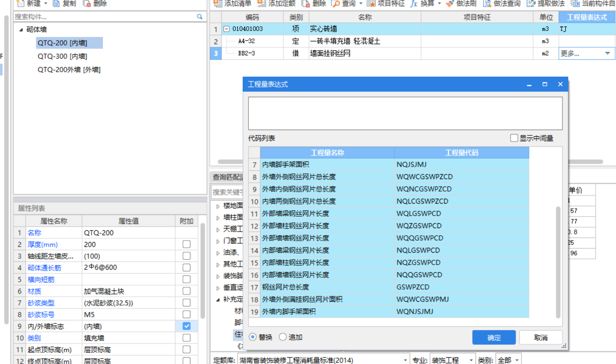Close the 工程量表达式 dialog
616x364 pixels.
point(560,84)
